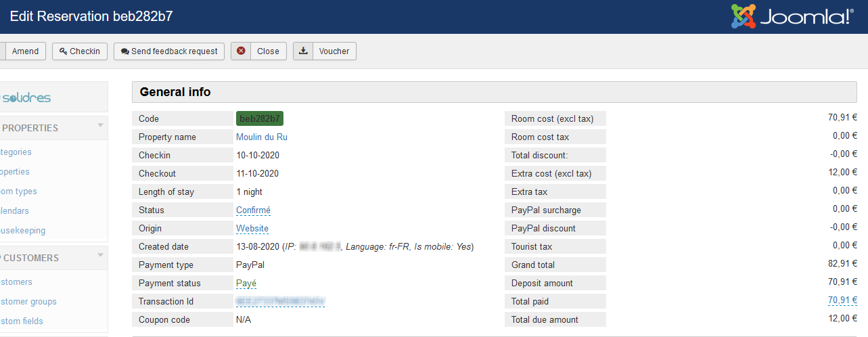Click the Joomla logo icon
868x337 pixels.
pos(743,16)
